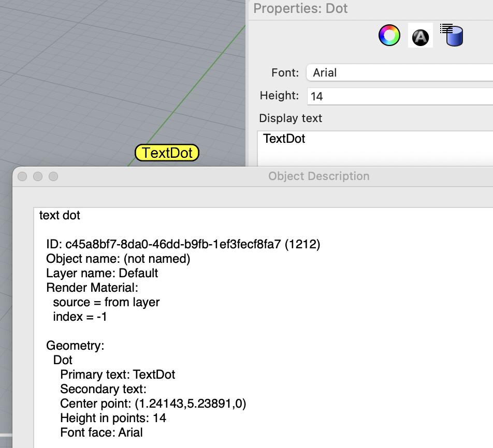The image size is (493, 448).
Task: Select the Center point coordinates text
Action: (154, 404)
